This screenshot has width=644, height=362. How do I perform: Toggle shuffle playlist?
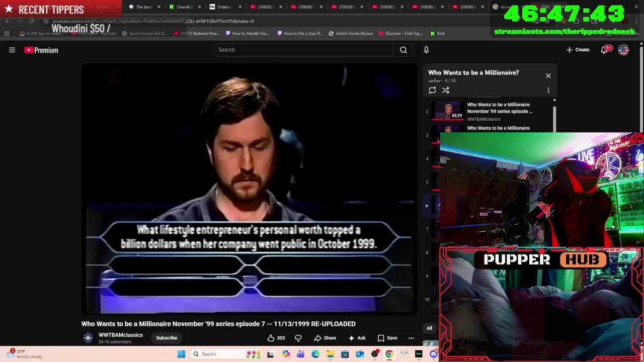pos(446,90)
